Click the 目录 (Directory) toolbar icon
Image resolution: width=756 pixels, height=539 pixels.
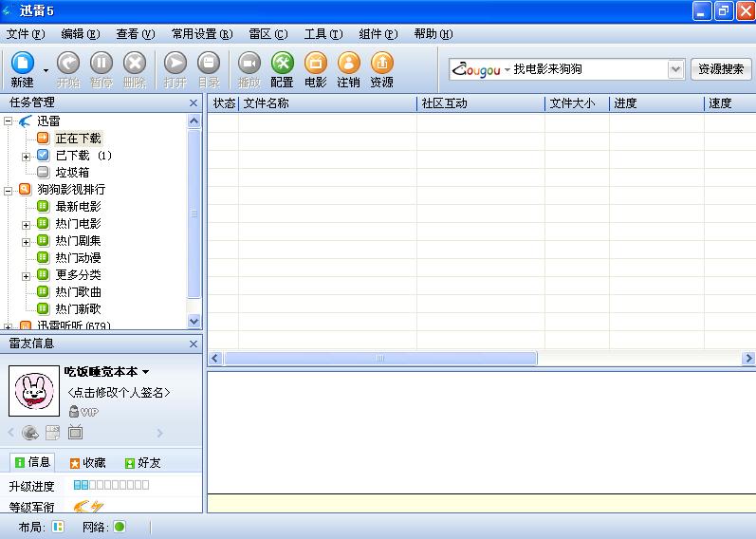209,69
